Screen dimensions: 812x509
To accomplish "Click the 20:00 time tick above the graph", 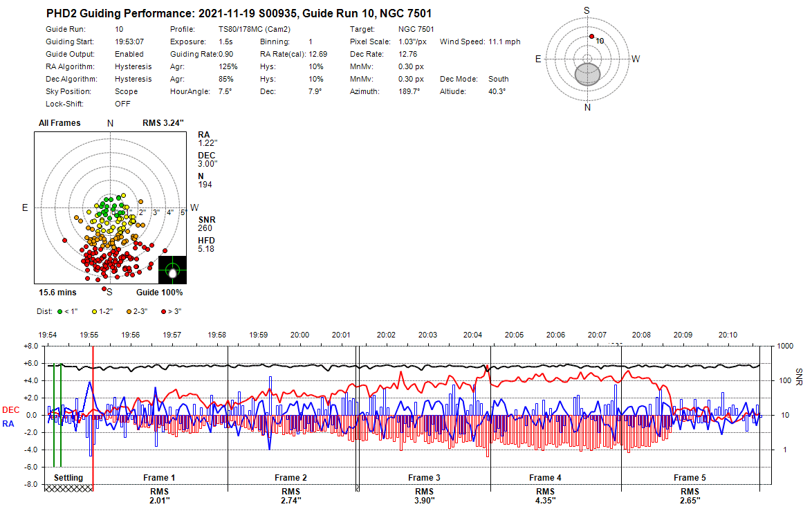I will tap(300, 335).
